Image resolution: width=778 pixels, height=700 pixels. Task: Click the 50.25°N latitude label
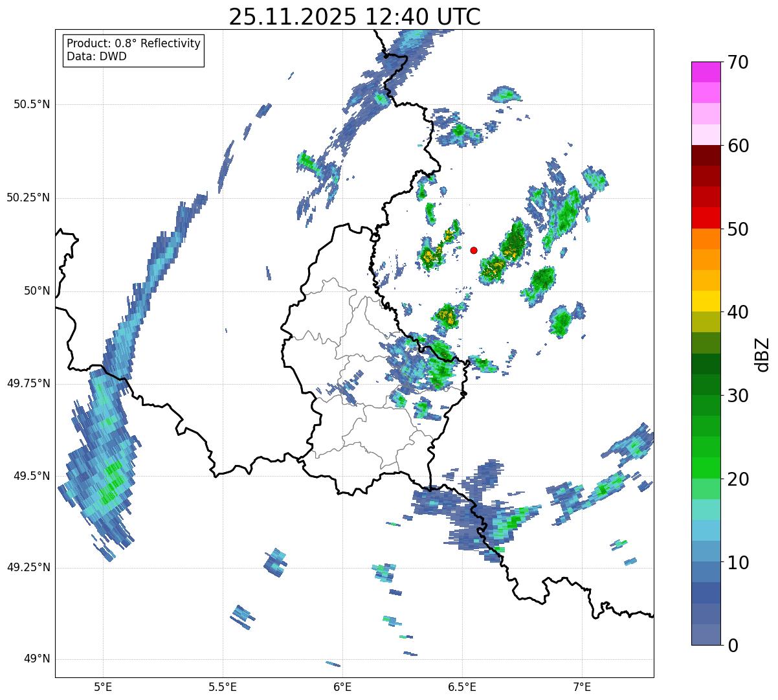pyautogui.click(x=28, y=198)
